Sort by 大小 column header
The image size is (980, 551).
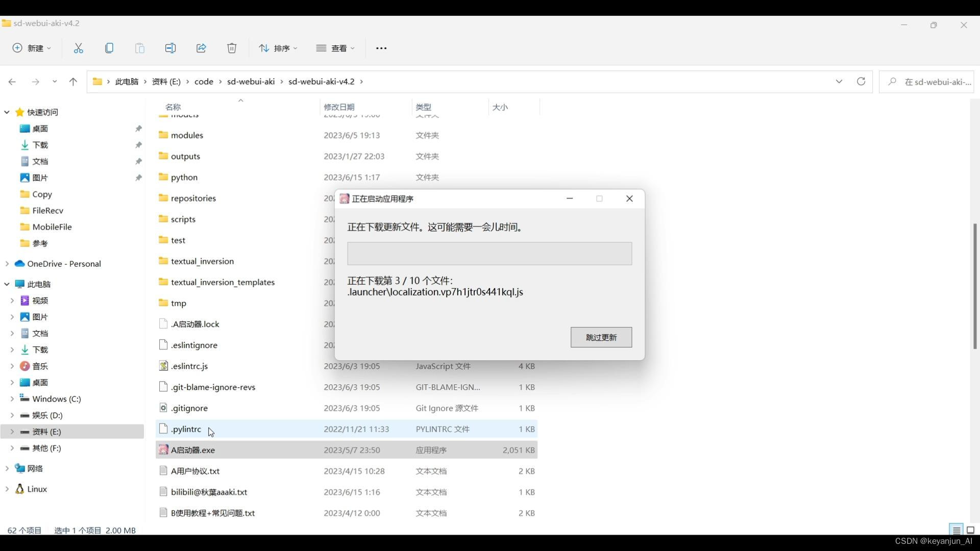click(x=500, y=107)
